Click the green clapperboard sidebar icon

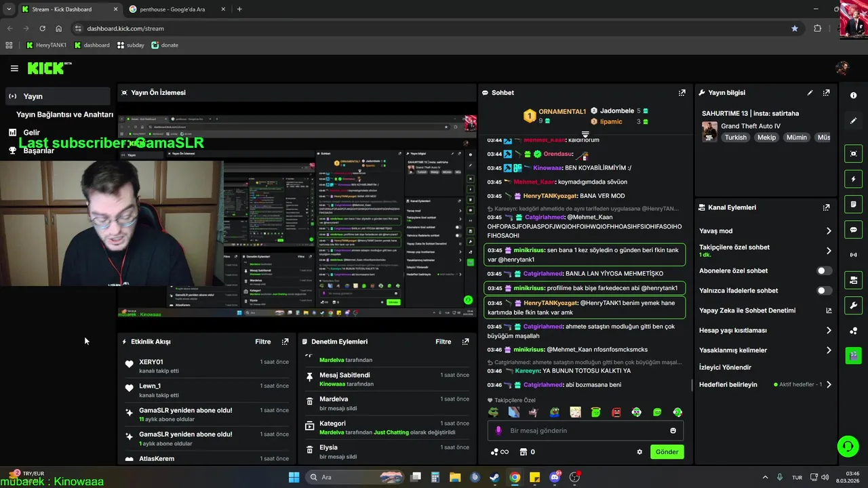[853, 355]
